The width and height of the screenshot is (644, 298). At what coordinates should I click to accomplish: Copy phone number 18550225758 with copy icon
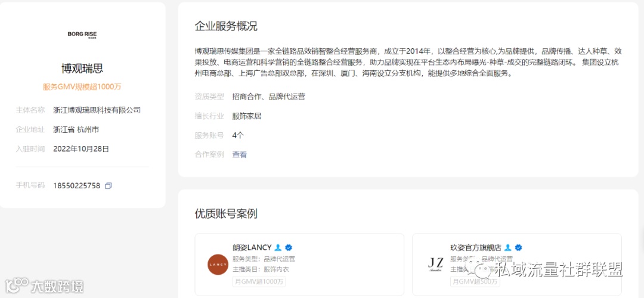pyautogui.click(x=109, y=185)
